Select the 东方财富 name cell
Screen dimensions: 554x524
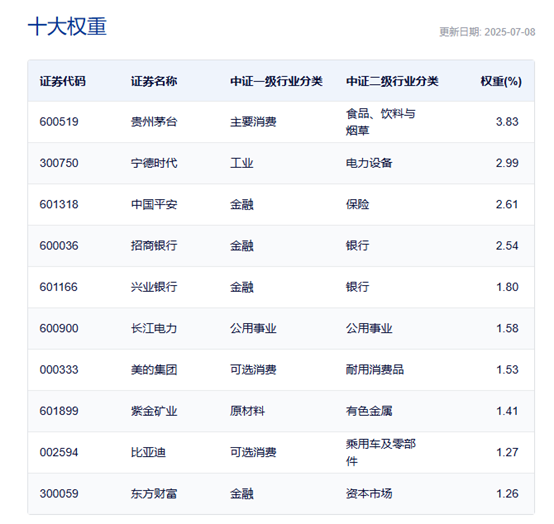[154, 494]
